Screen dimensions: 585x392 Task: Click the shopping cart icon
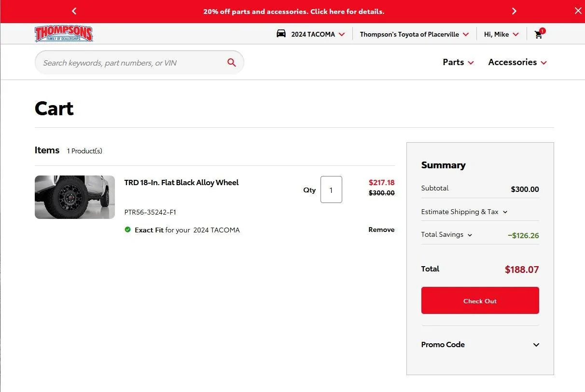[x=539, y=34]
